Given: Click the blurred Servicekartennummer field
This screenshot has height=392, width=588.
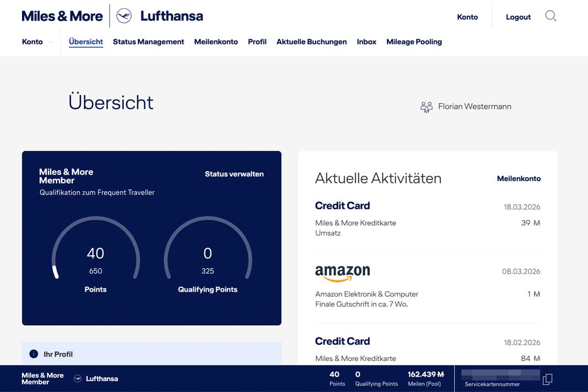Looking at the screenshot, I should tap(500, 374).
